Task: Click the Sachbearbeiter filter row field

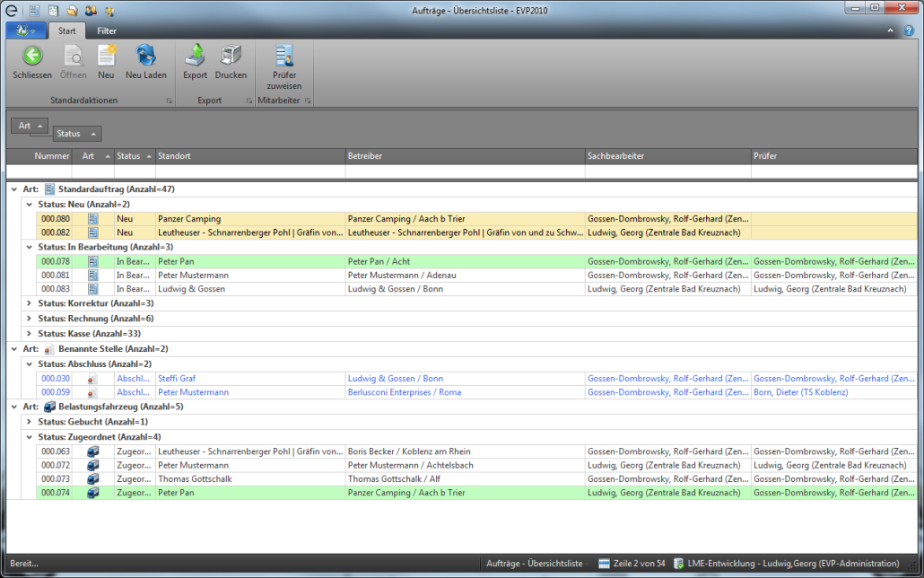Action: (x=668, y=171)
